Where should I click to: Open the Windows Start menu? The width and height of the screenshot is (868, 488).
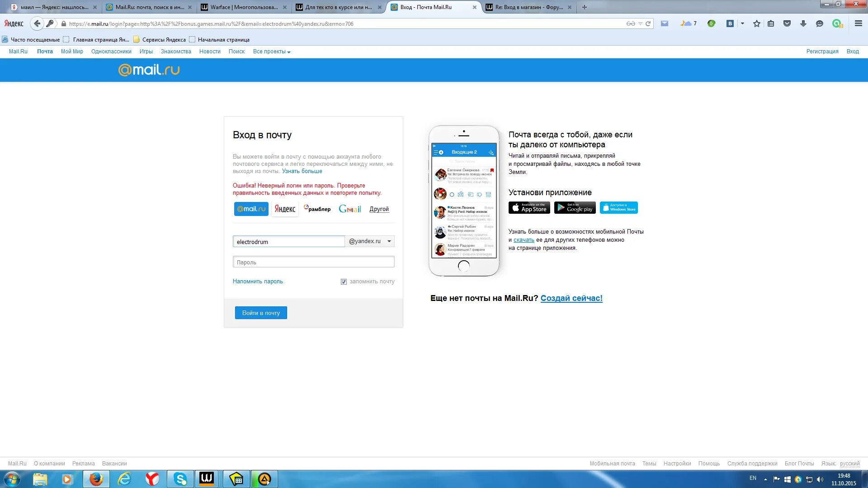(12, 479)
